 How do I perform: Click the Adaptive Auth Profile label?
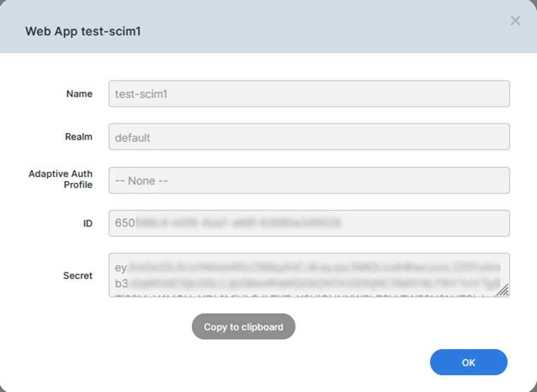click(x=60, y=179)
